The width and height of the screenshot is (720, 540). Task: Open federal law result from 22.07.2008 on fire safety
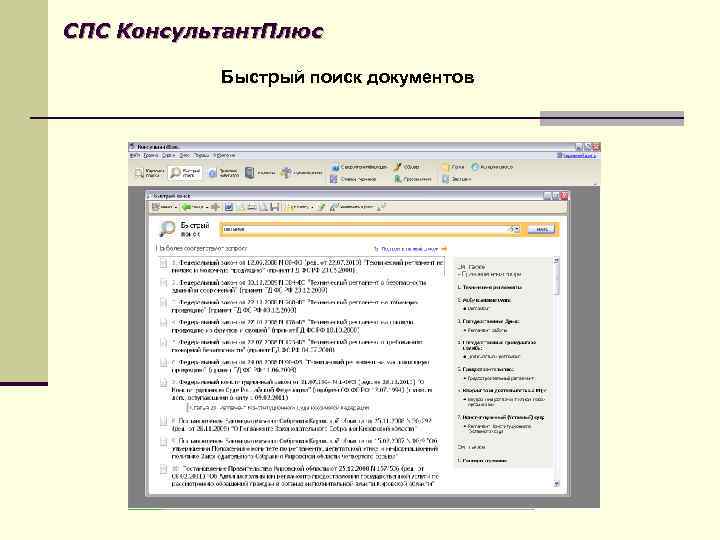(297, 346)
